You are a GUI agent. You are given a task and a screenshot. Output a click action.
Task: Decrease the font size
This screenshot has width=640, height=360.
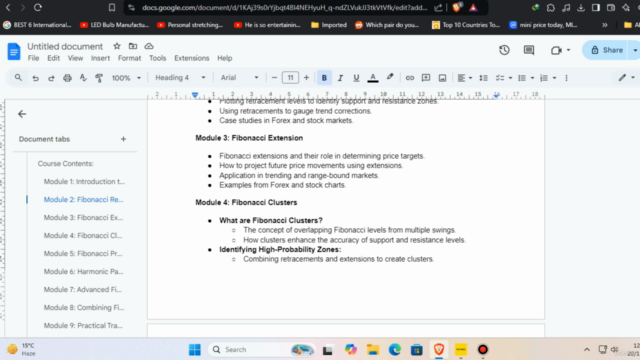click(x=274, y=78)
